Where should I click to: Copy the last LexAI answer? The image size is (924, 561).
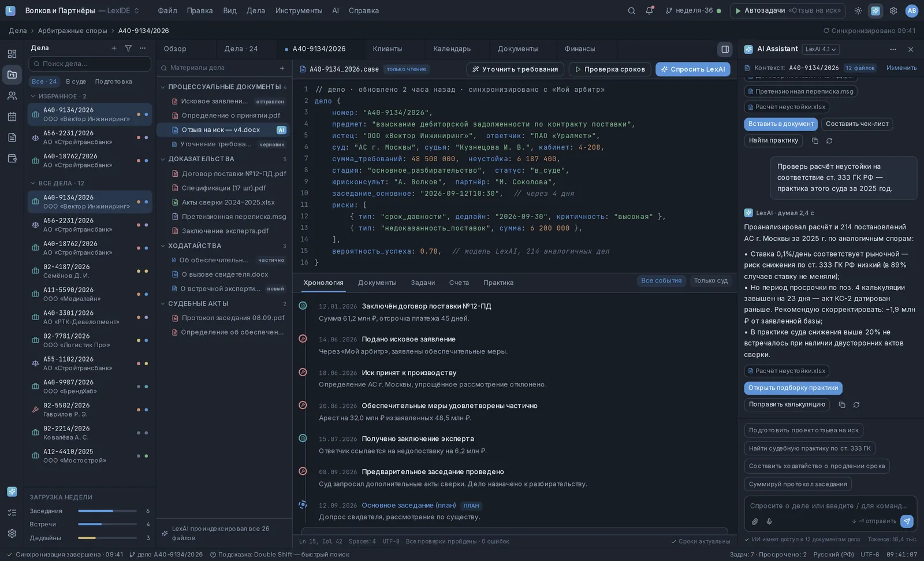(841, 404)
